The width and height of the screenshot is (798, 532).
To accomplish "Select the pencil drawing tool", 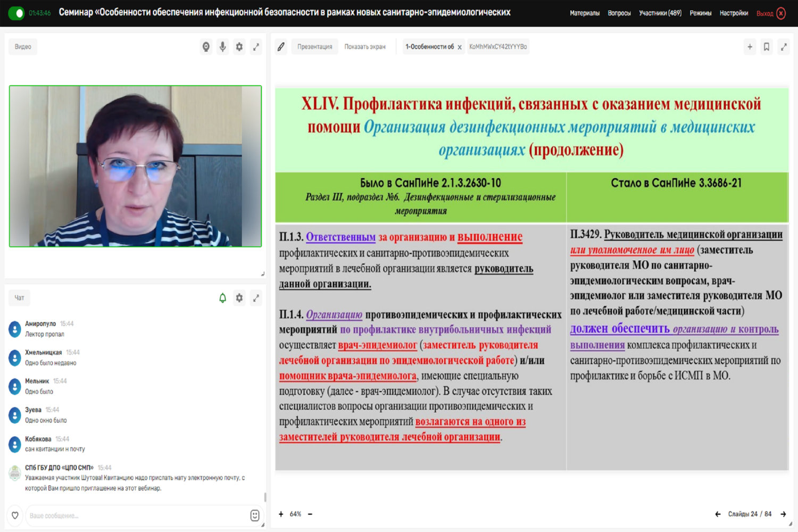I will 281,47.
